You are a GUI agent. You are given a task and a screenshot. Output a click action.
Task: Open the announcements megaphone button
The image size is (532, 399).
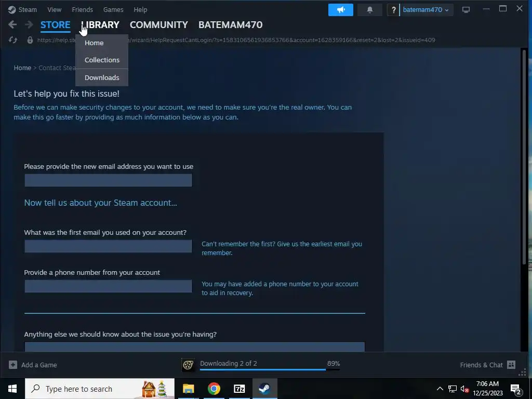pos(341,10)
